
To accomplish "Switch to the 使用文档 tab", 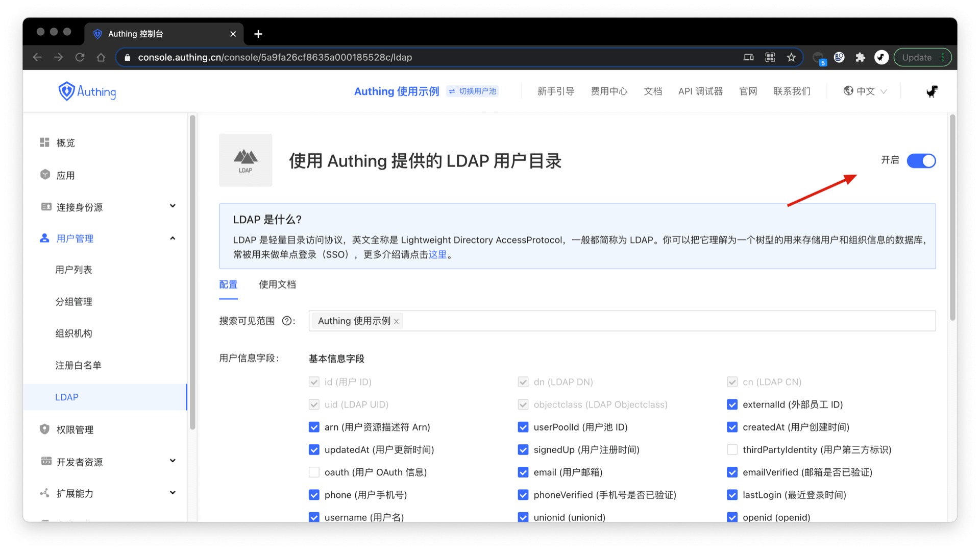I will [x=277, y=284].
